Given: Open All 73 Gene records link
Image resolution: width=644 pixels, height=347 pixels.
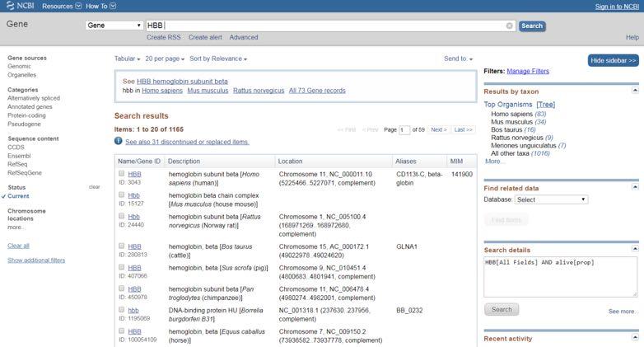Looking at the screenshot, I should (x=317, y=91).
